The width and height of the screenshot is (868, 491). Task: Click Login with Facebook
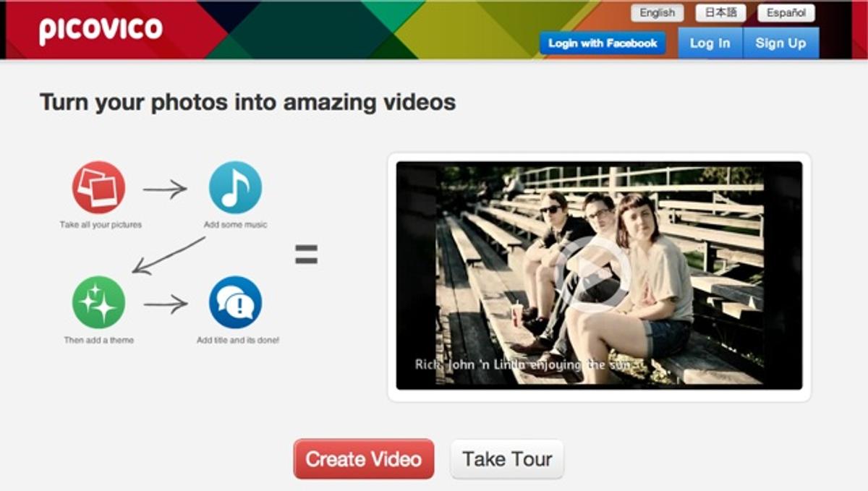click(603, 43)
